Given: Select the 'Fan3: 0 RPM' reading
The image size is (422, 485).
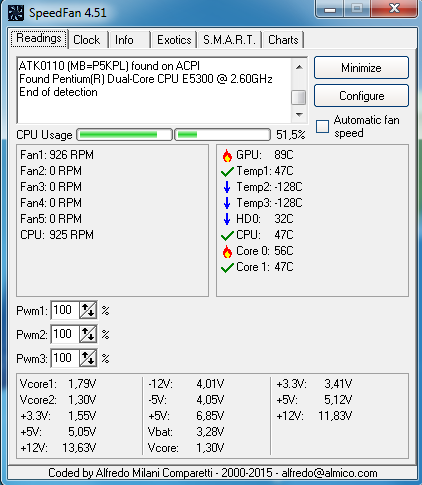Looking at the screenshot, I should (51, 187).
